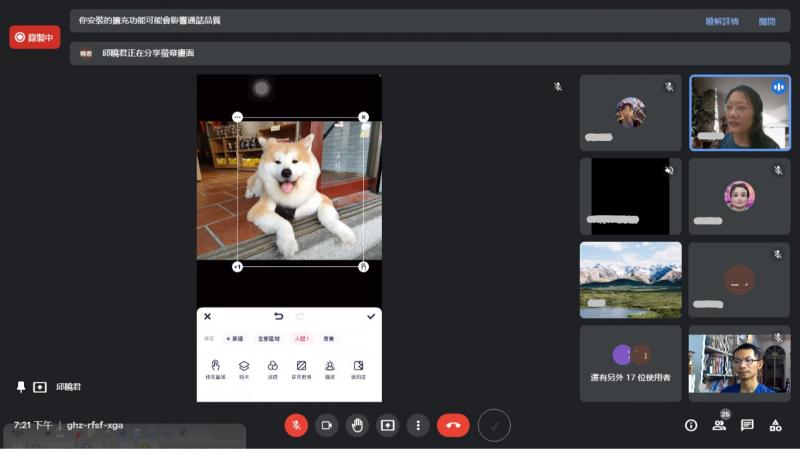Show the participants list panel
This screenshot has height=449, width=800.
(x=718, y=425)
